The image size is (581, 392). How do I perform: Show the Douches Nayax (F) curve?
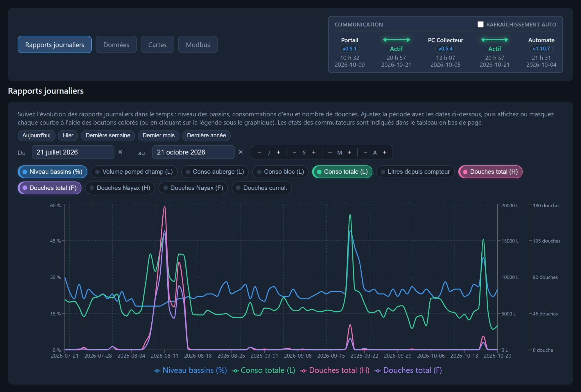tap(193, 188)
